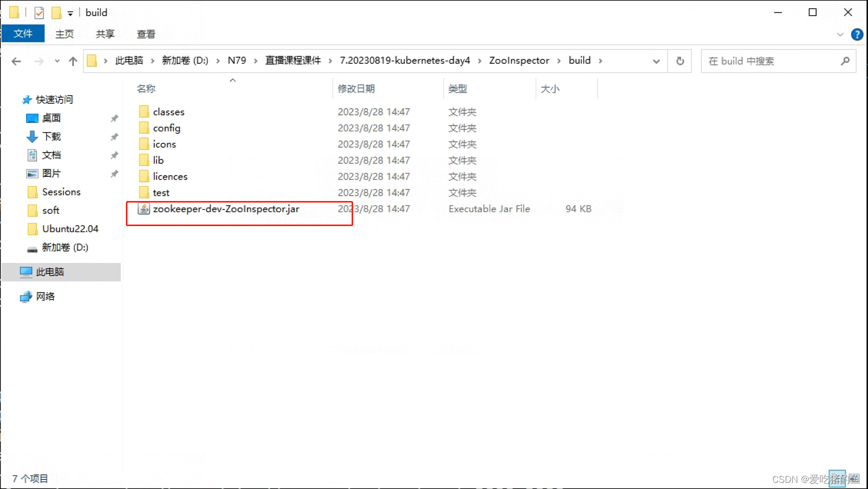This screenshot has width=868, height=489.
Task: Click the test folder icon
Action: (144, 192)
